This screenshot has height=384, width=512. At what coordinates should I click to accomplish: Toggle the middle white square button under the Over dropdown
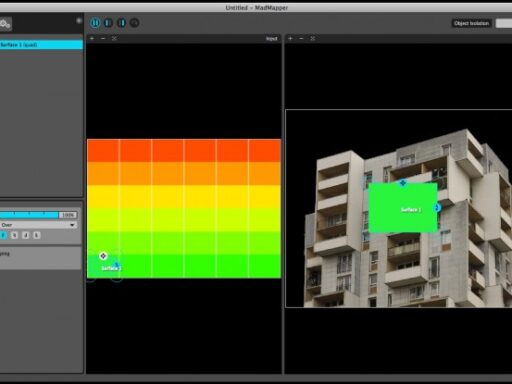click(x=26, y=235)
